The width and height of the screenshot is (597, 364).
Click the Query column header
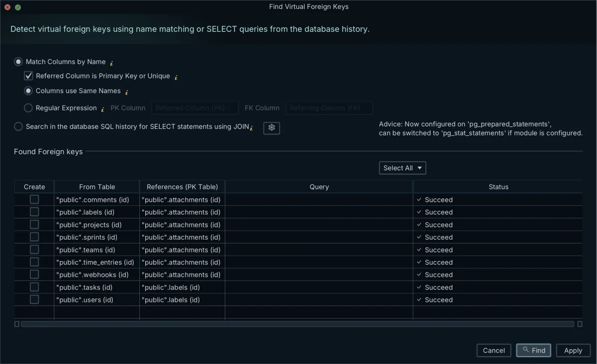(x=319, y=187)
